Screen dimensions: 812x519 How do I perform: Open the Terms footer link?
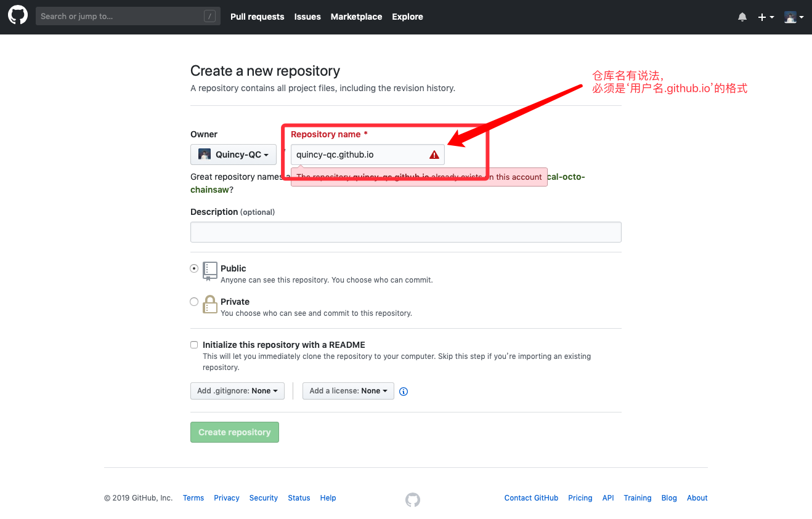[x=193, y=498]
